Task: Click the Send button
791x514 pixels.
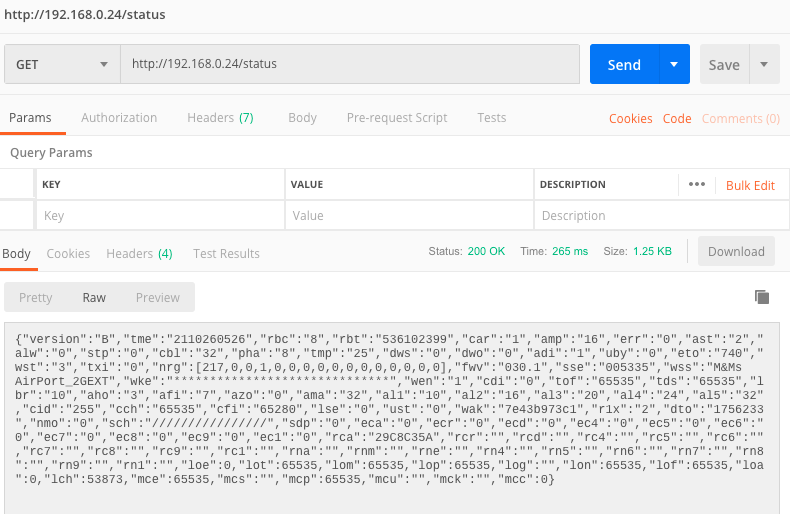Action: click(624, 64)
